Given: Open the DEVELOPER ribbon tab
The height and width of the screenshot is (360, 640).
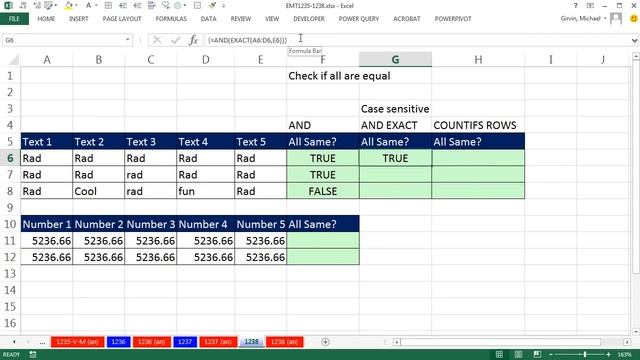Looking at the screenshot, I should point(309,19).
